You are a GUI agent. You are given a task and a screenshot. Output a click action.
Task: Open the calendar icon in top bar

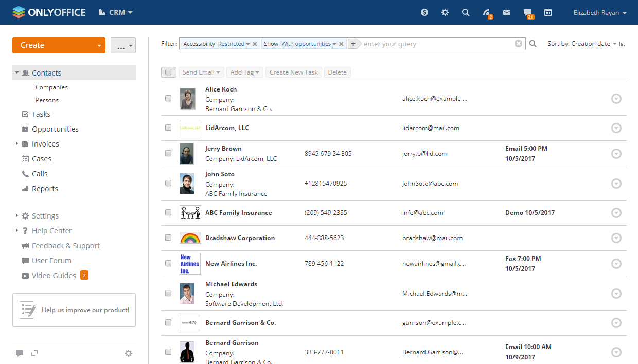(548, 12)
